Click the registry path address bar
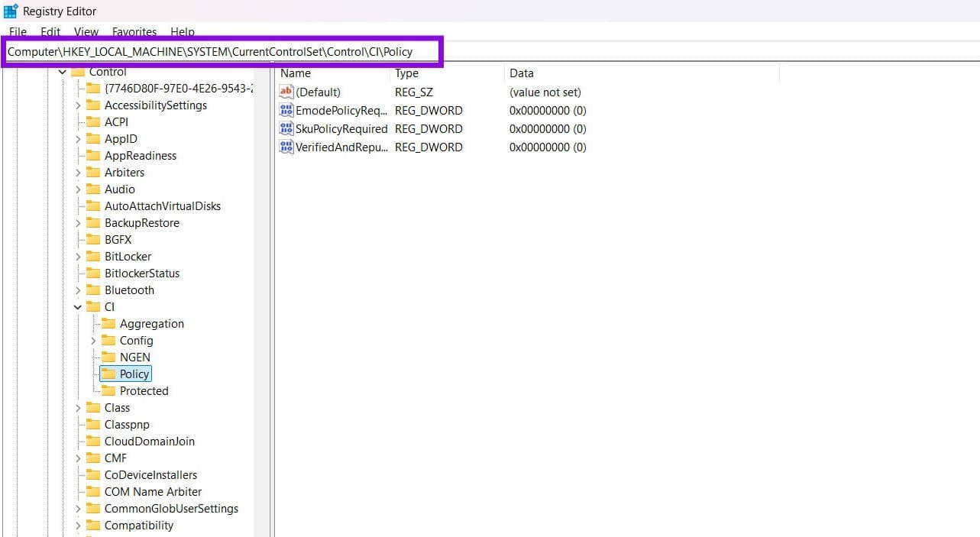This screenshot has height=537, width=980. click(222, 52)
